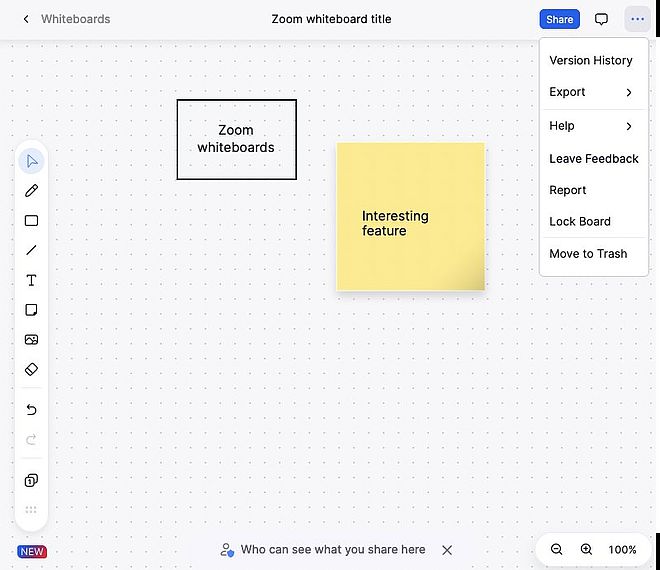
Task: Select the rectangle shape tool
Action: (x=32, y=221)
